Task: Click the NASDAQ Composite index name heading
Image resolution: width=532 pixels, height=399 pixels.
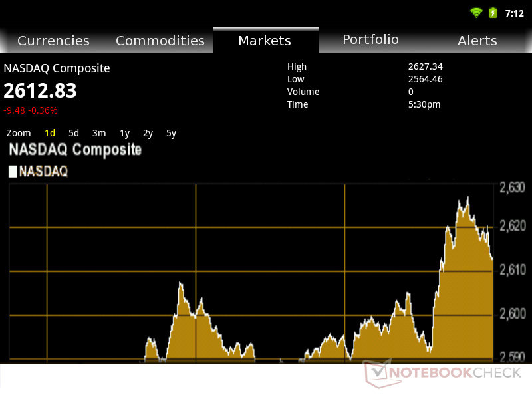Action: pyautogui.click(x=57, y=68)
